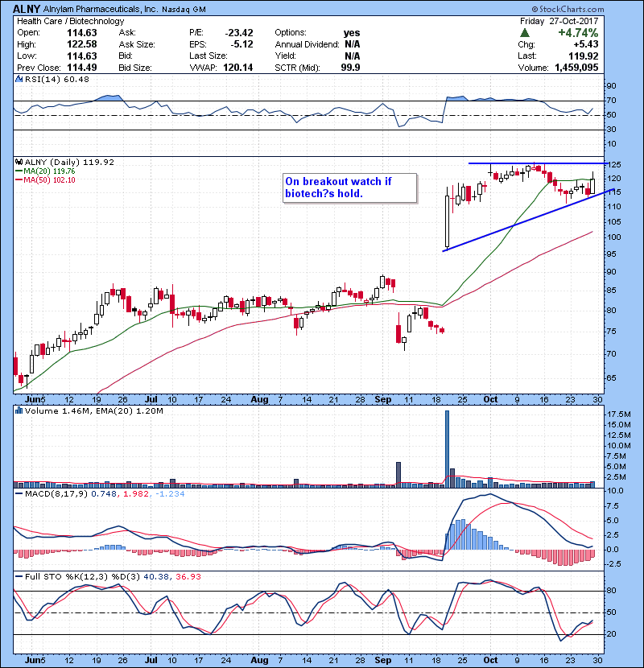The height and width of the screenshot is (668, 644).
Task: Click the Options value yes
Action: [x=352, y=33]
